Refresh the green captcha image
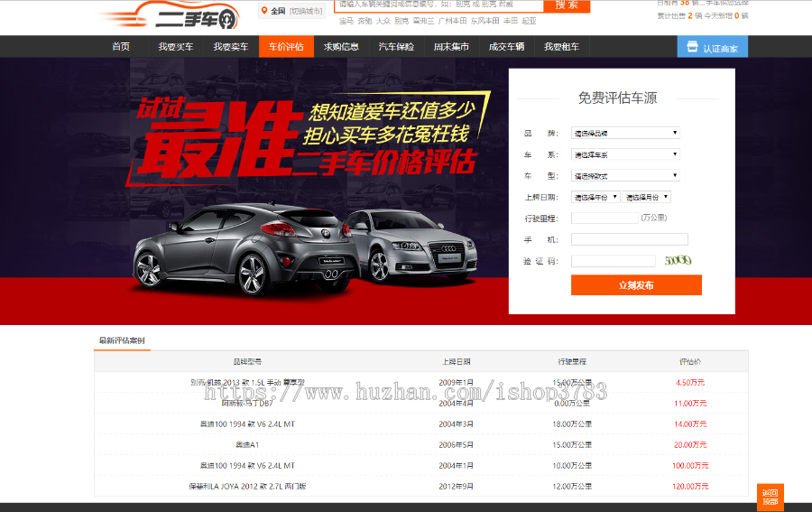This screenshot has height=512, width=812. click(x=678, y=260)
